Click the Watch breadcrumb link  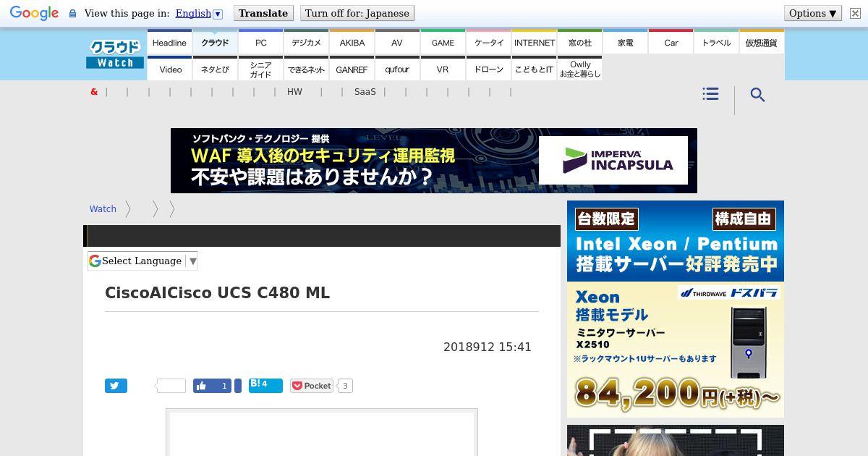point(103,209)
